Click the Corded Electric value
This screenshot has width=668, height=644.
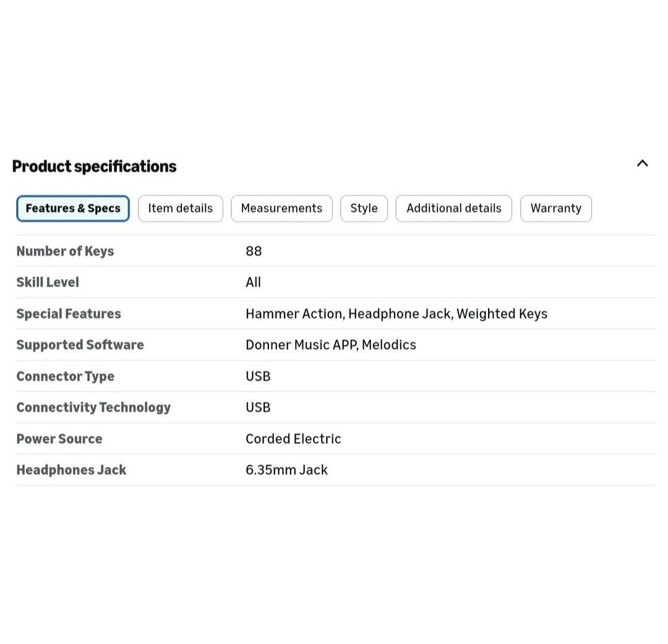tap(293, 439)
